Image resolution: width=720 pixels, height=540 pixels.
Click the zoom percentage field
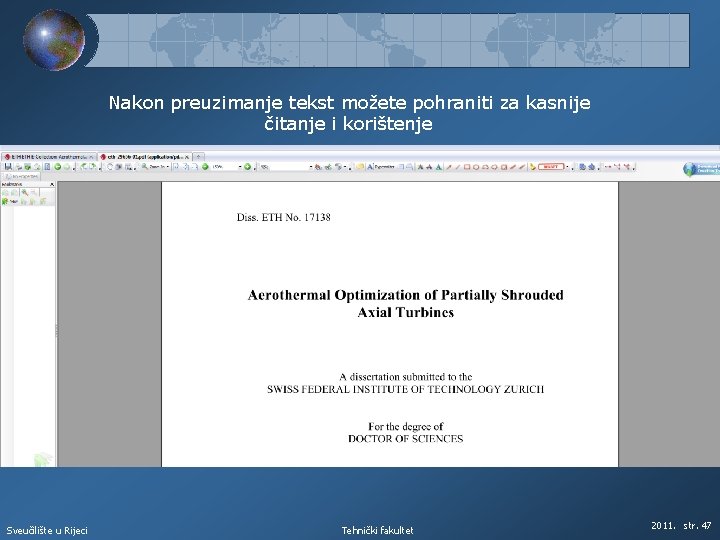click(225, 167)
